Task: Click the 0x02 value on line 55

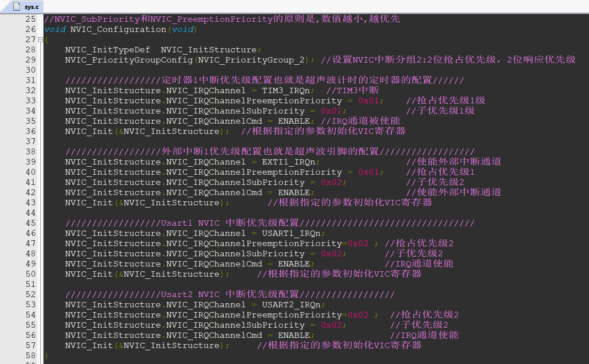Action: (331, 325)
